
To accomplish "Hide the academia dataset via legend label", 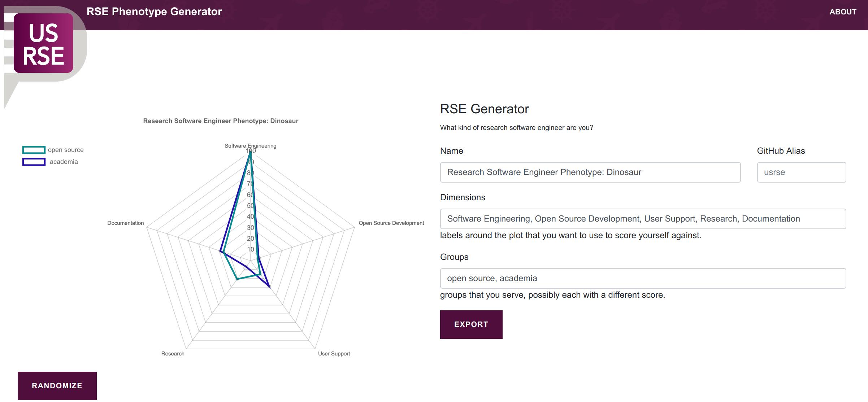I will tap(64, 162).
